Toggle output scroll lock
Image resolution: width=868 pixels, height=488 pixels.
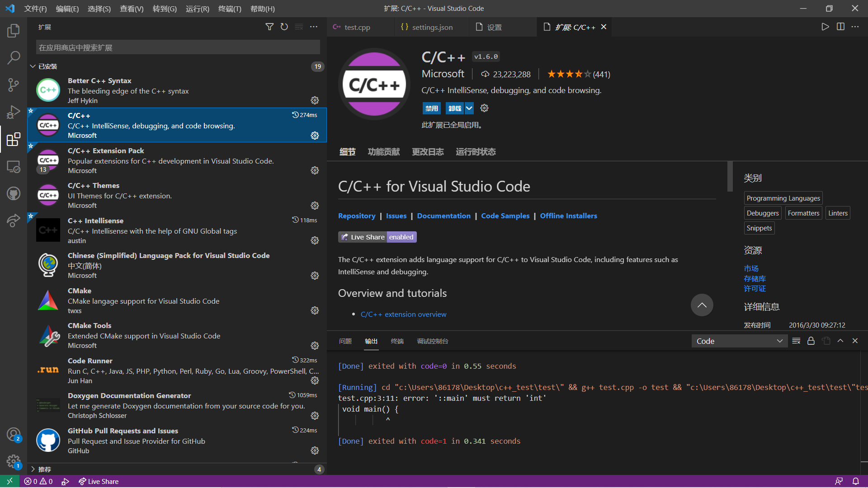click(x=811, y=341)
